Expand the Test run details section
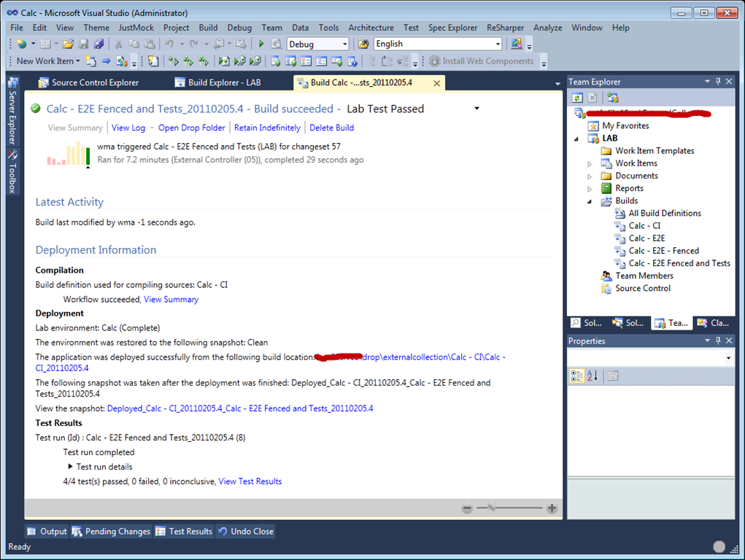745x560 pixels. 71,467
